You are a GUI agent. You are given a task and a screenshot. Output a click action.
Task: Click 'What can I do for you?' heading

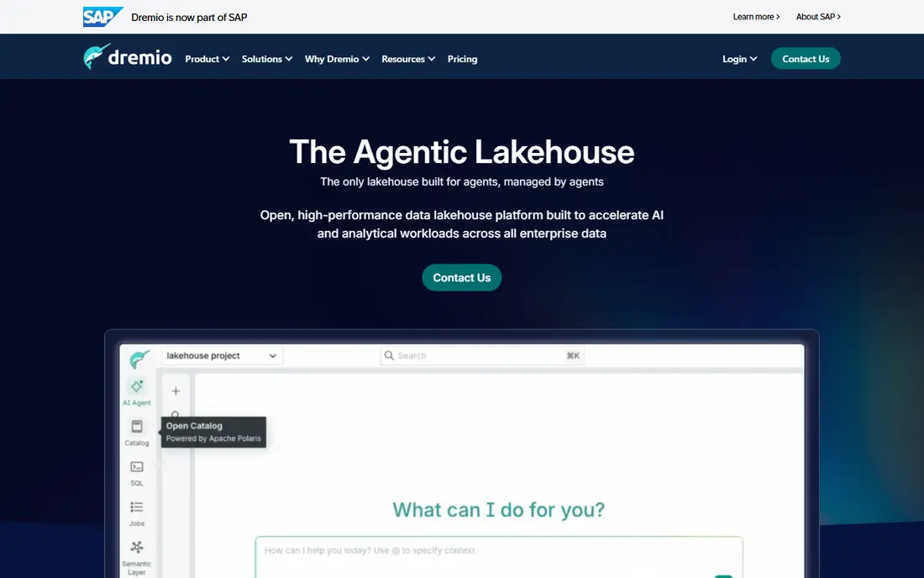click(x=498, y=510)
